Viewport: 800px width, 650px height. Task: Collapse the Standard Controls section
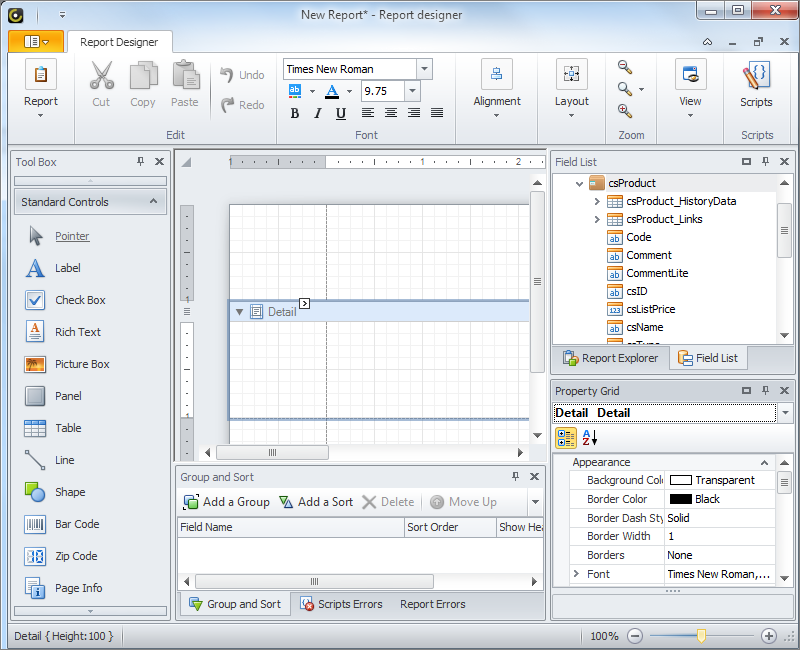coord(153,201)
